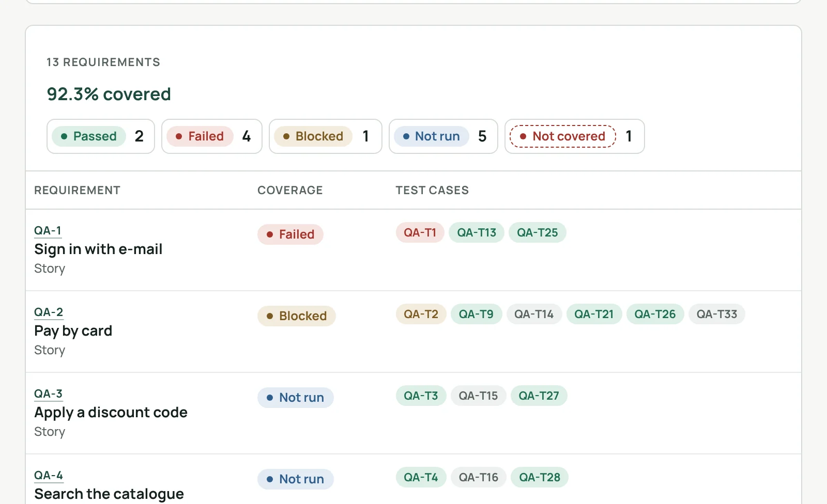Open test case QA-T9
Image resolution: width=827 pixels, height=504 pixels.
click(x=477, y=314)
